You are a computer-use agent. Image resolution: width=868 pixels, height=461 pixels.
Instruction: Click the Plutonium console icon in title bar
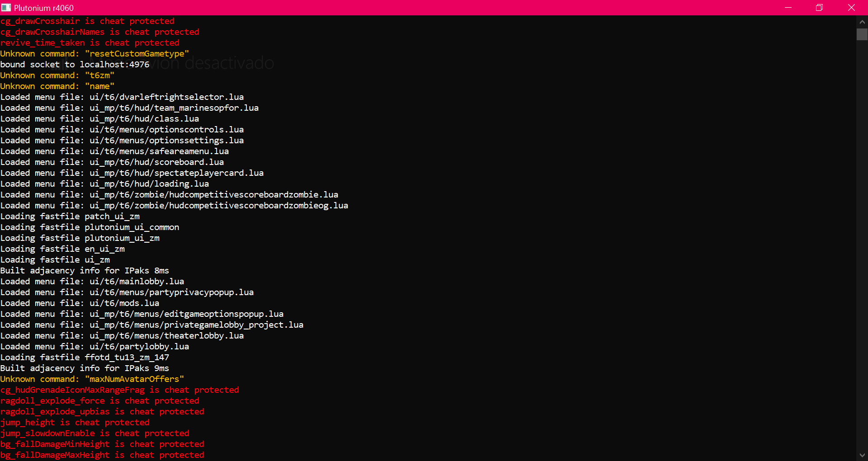[x=6, y=8]
